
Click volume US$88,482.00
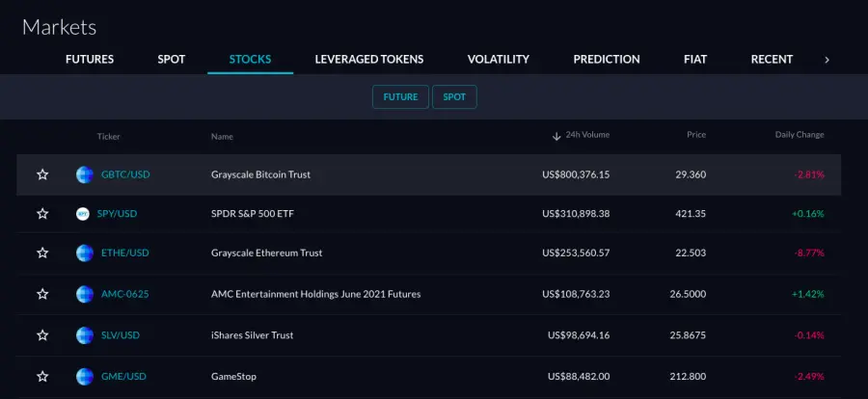click(x=579, y=377)
